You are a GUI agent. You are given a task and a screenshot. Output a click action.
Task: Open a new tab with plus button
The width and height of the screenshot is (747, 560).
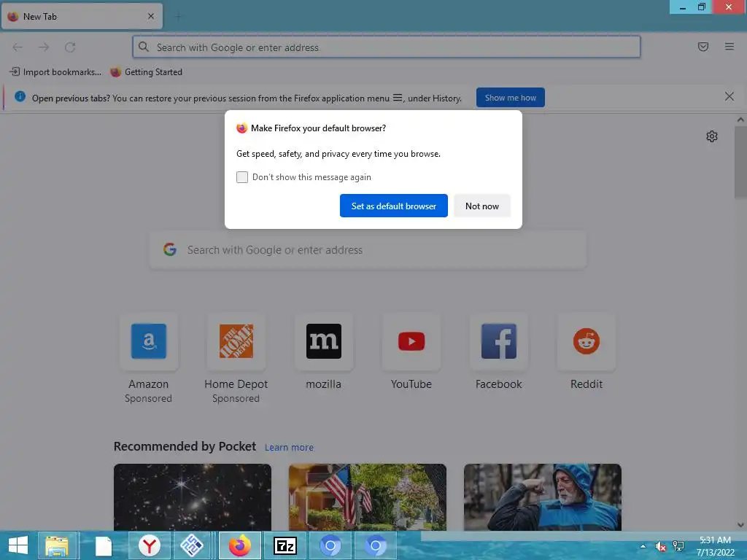[x=178, y=17]
